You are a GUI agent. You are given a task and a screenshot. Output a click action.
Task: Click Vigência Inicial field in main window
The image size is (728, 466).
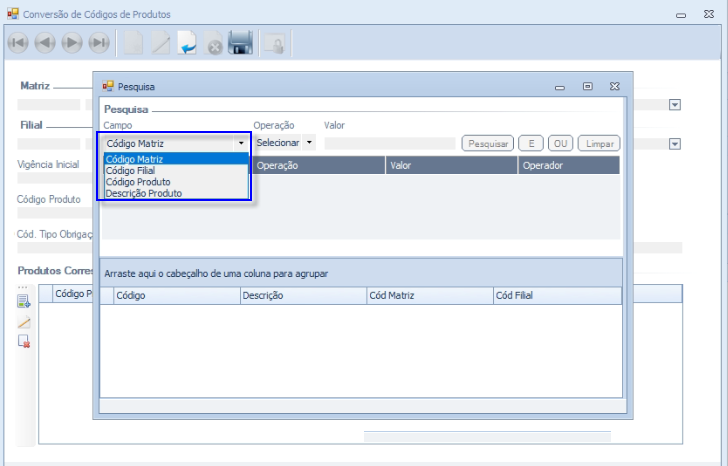tap(55, 178)
